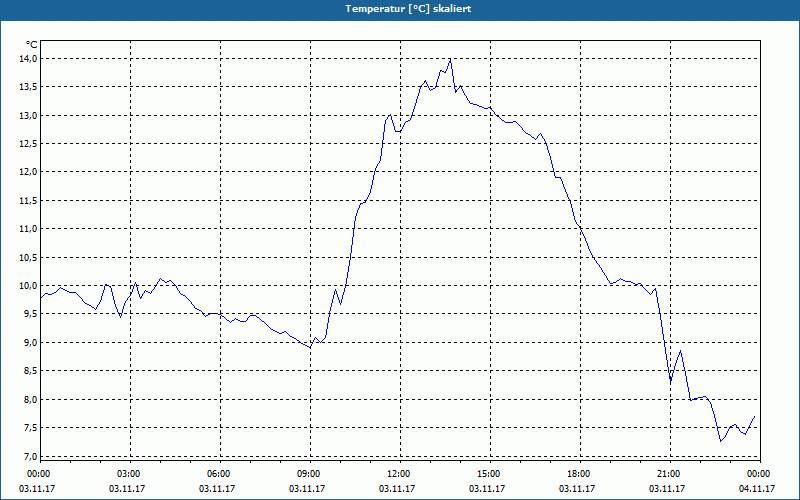The width and height of the screenshot is (800, 500).
Task: Select the 14,0 y-axis label
Action: [x=29, y=59]
